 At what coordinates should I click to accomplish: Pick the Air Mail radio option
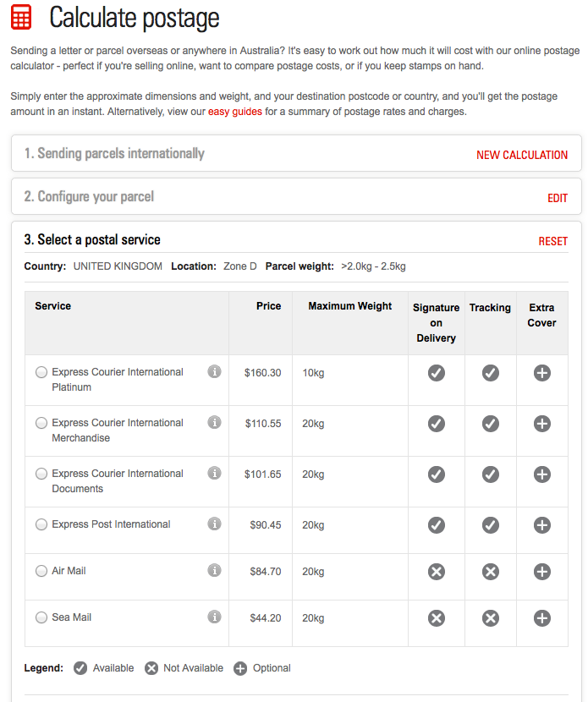41,571
